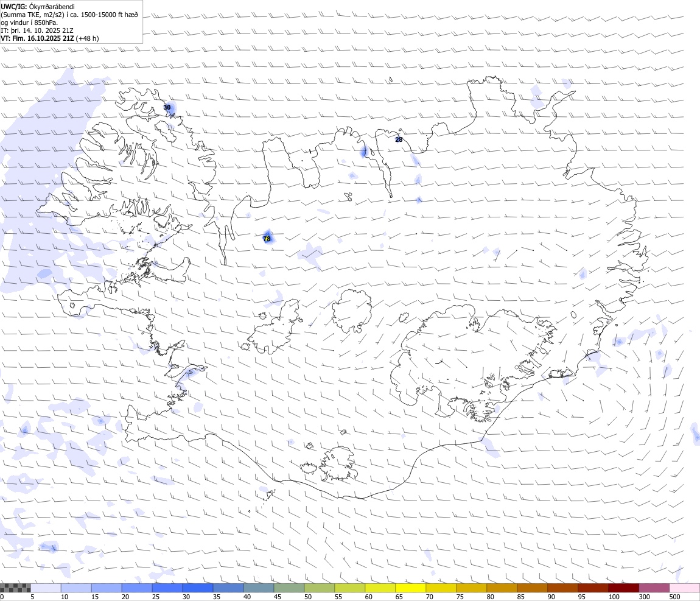700x601 pixels.
Task: Click the legend label "100"
Action: point(614,597)
